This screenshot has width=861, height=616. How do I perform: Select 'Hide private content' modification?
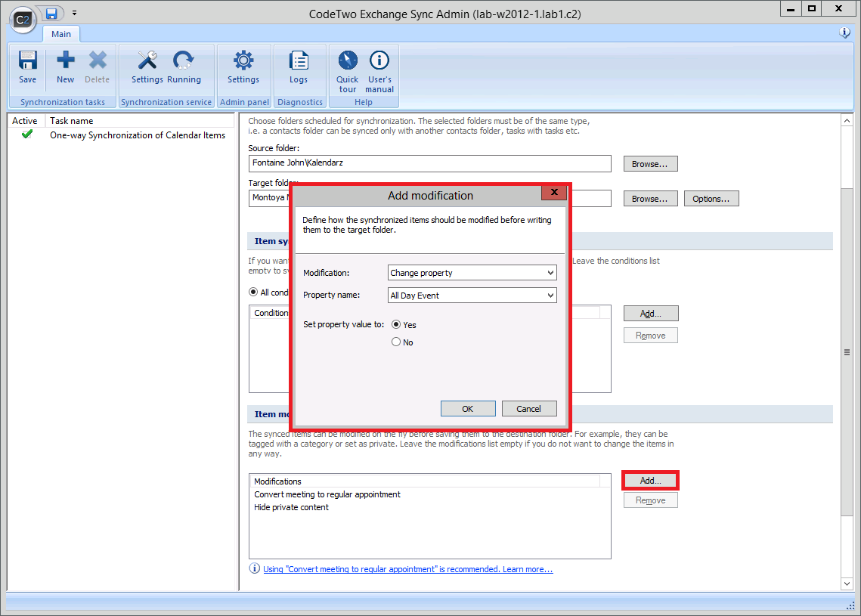pos(292,507)
